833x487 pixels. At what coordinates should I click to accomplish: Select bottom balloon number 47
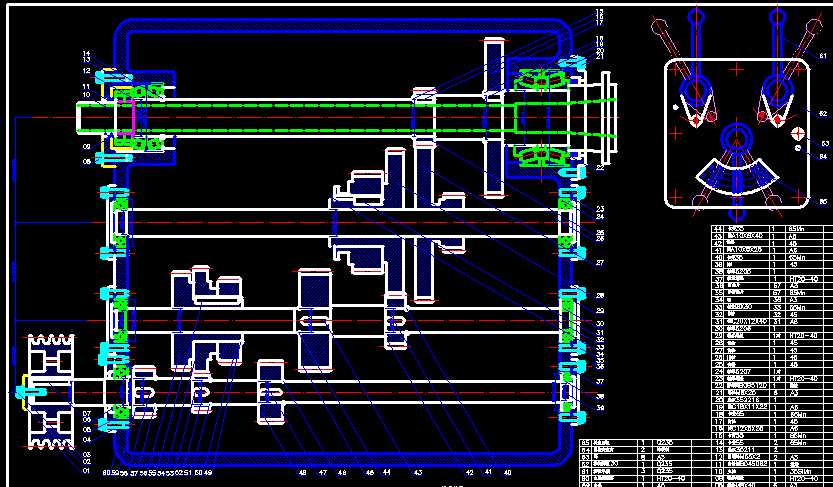323,472
